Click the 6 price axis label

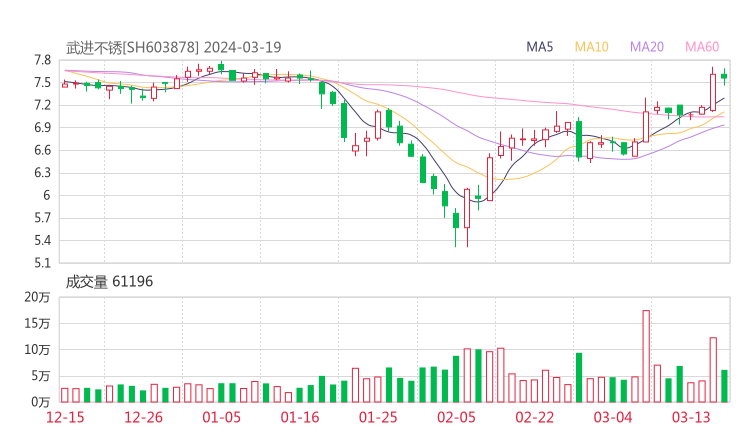[46, 195]
